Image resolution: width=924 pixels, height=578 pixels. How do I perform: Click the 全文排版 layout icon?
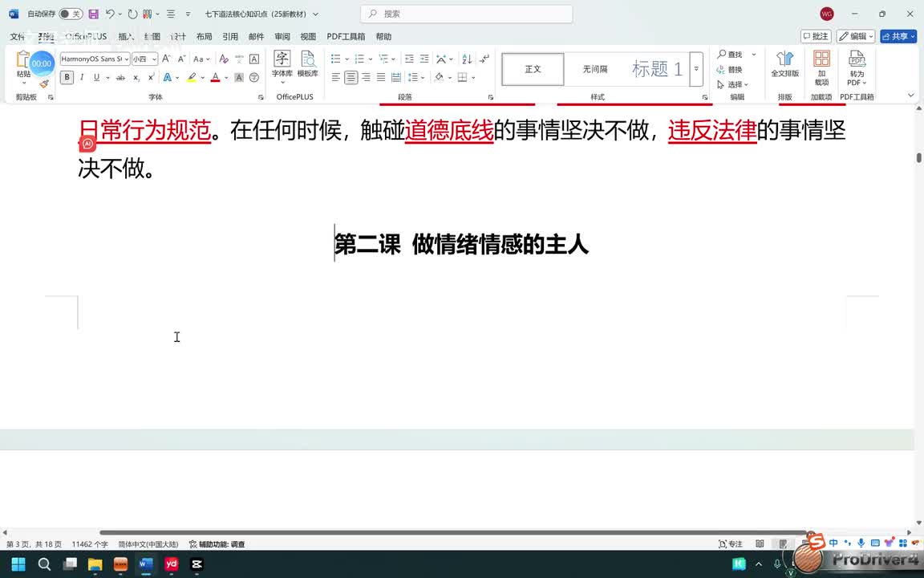click(x=785, y=63)
